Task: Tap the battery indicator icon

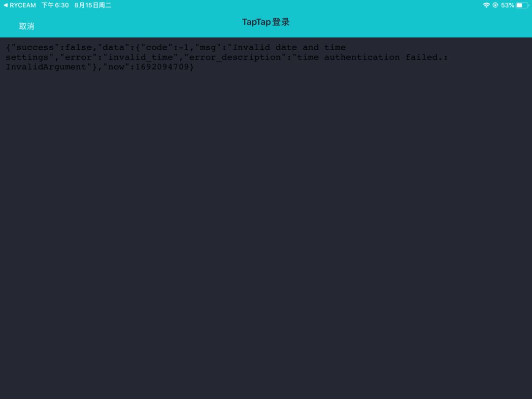Action: pos(522,5)
